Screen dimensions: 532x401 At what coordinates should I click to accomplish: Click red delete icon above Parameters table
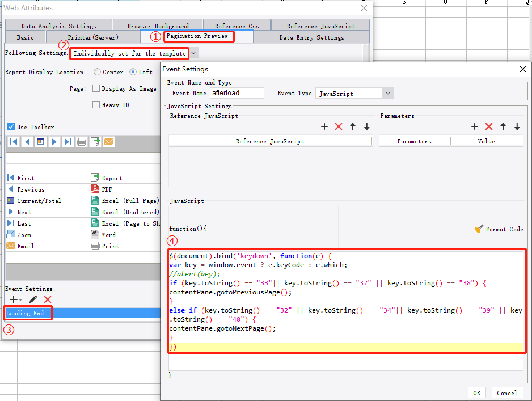[x=488, y=126]
